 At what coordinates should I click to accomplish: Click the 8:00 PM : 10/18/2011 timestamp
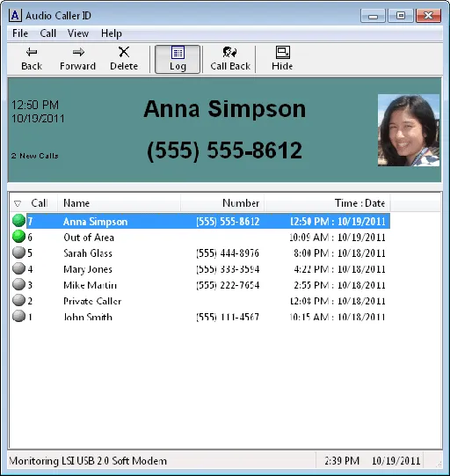[x=339, y=253]
